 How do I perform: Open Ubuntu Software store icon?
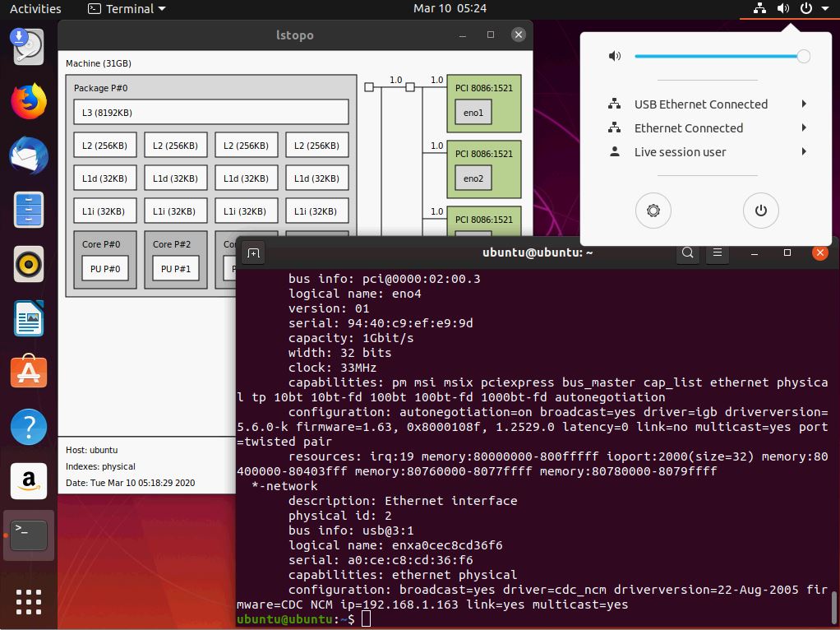point(30,373)
